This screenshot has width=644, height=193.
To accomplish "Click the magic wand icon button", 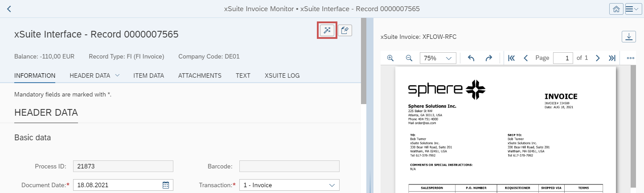I will [327, 30].
